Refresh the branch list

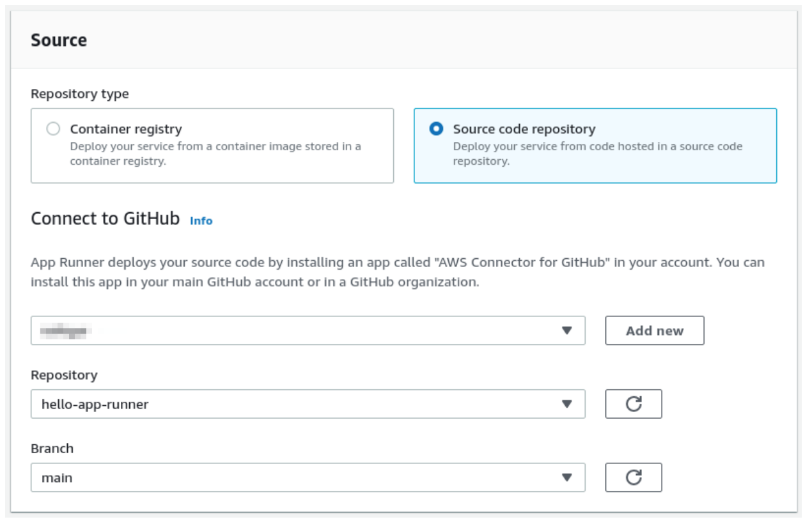tap(633, 477)
